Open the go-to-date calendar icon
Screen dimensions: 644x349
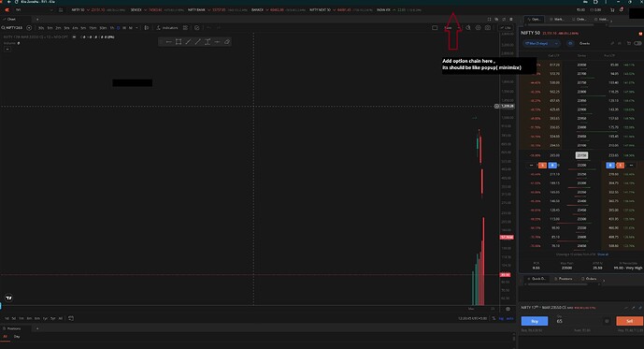(71, 318)
